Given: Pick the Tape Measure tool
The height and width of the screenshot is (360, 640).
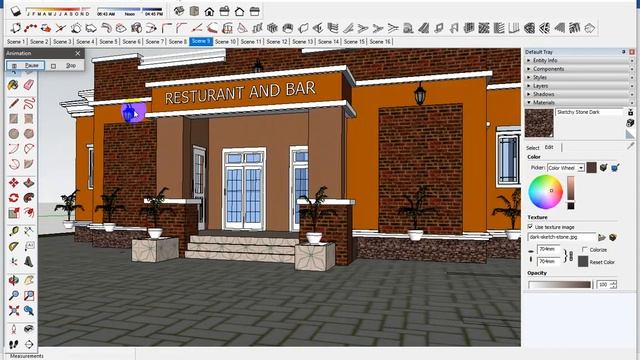Looking at the screenshot, I should [x=13, y=231].
